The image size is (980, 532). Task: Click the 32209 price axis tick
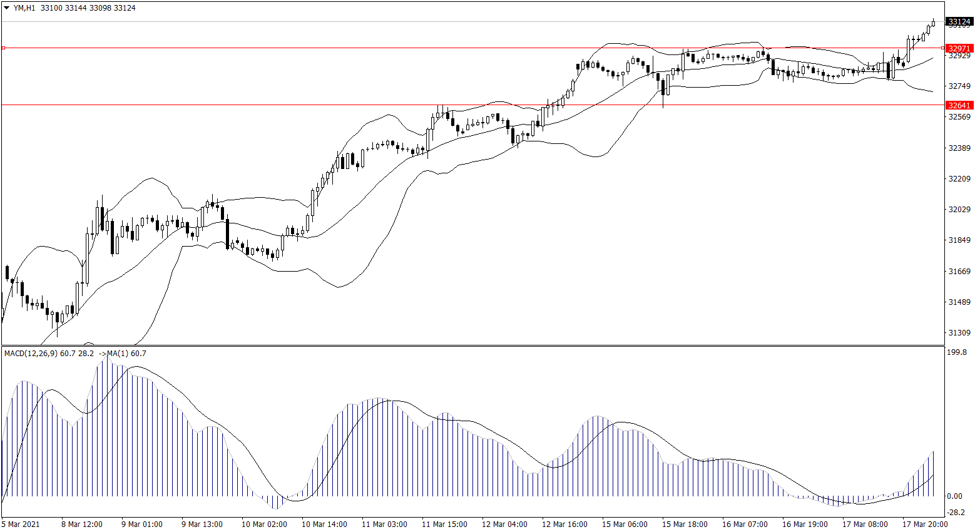959,179
